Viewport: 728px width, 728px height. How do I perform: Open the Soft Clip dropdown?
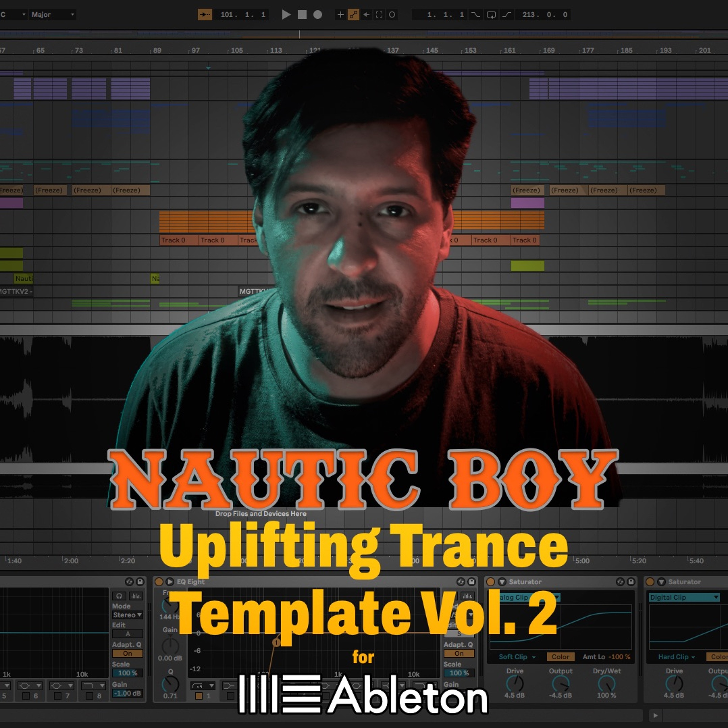(x=517, y=657)
